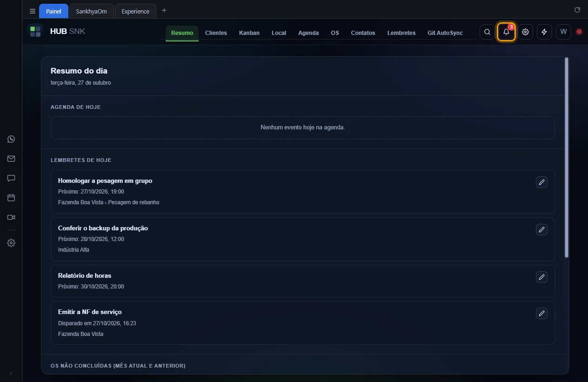Open the notifications bell with badge

pos(506,32)
